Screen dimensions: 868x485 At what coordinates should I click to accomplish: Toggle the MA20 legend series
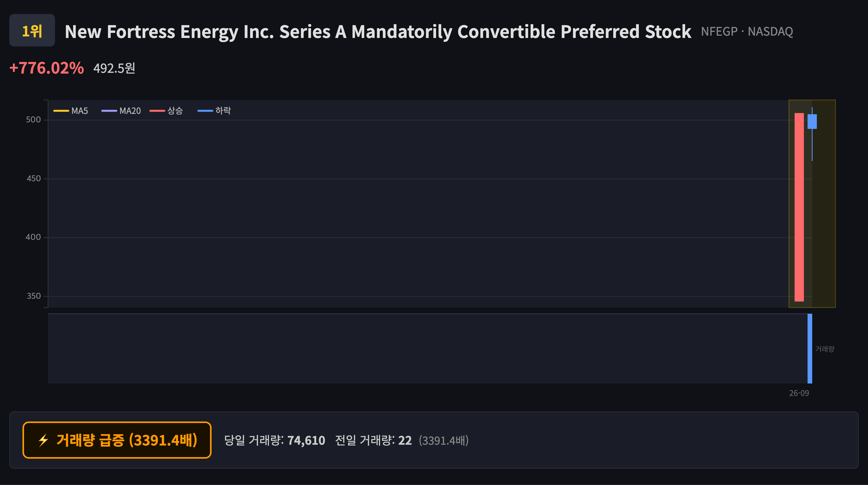click(121, 111)
